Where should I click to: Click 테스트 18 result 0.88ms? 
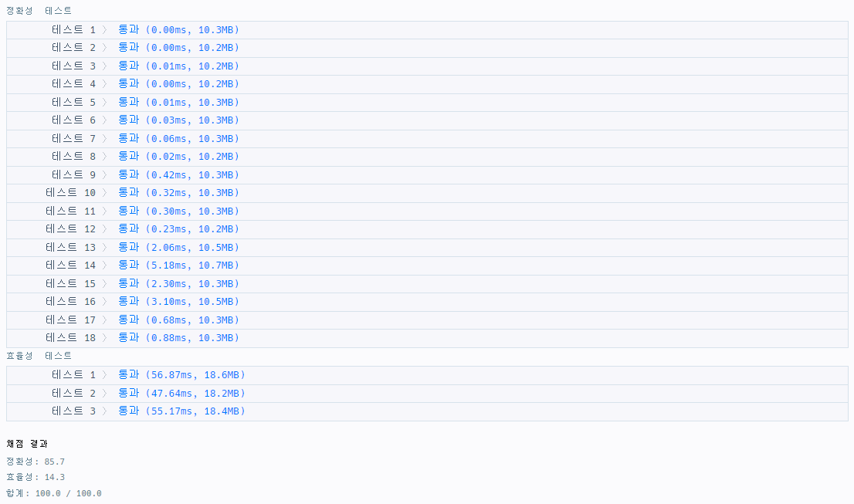(x=178, y=338)
